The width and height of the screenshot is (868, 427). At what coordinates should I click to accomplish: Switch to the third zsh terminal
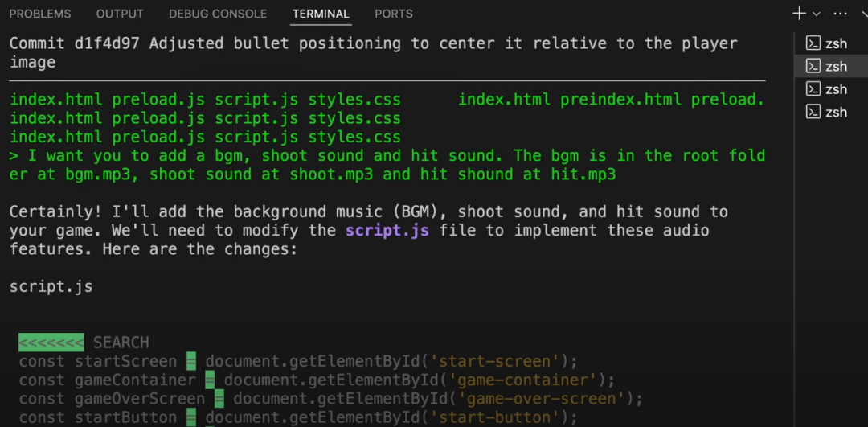point(827,89)
